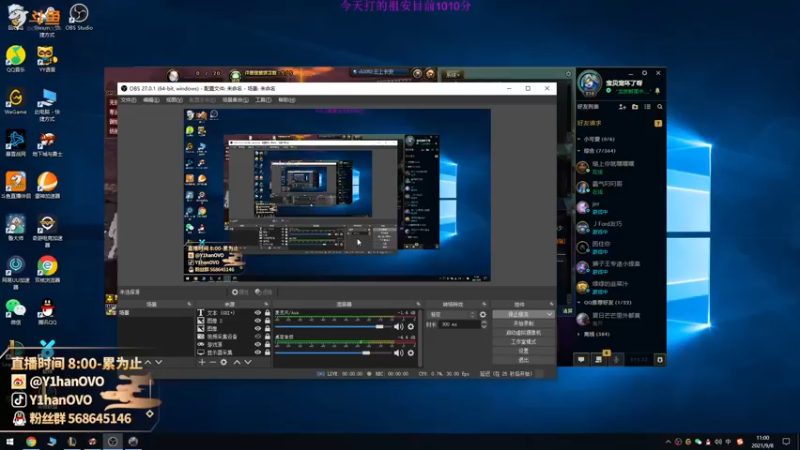
Task: Open the 微信 WeChat desktop icon
Action: click(x=16, y=312)
